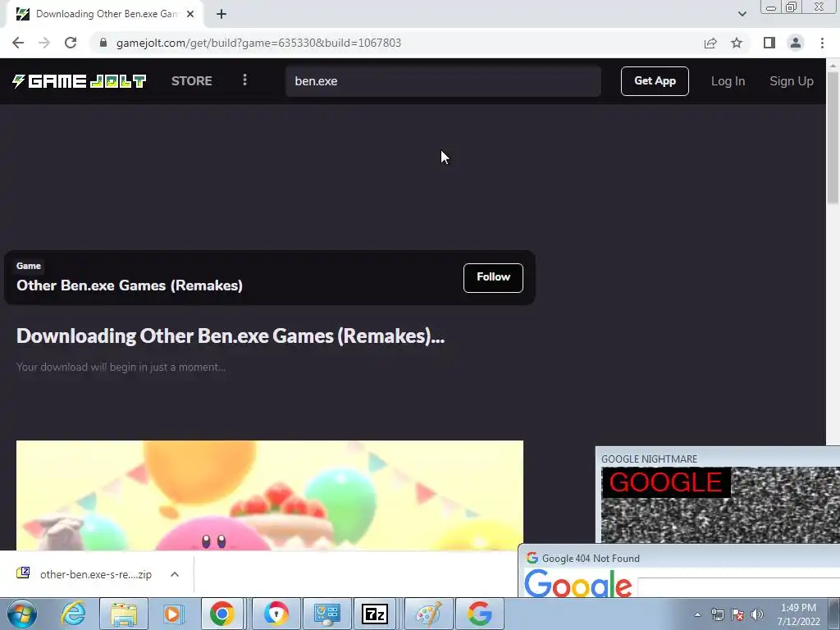Click 'Your download will begin in just a moment...' text

[121, 367]
